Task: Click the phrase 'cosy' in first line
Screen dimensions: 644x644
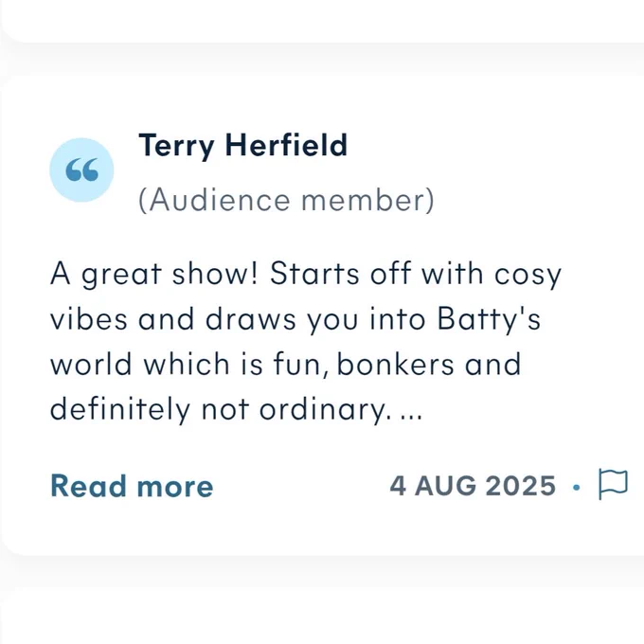Action: (528, 276)
